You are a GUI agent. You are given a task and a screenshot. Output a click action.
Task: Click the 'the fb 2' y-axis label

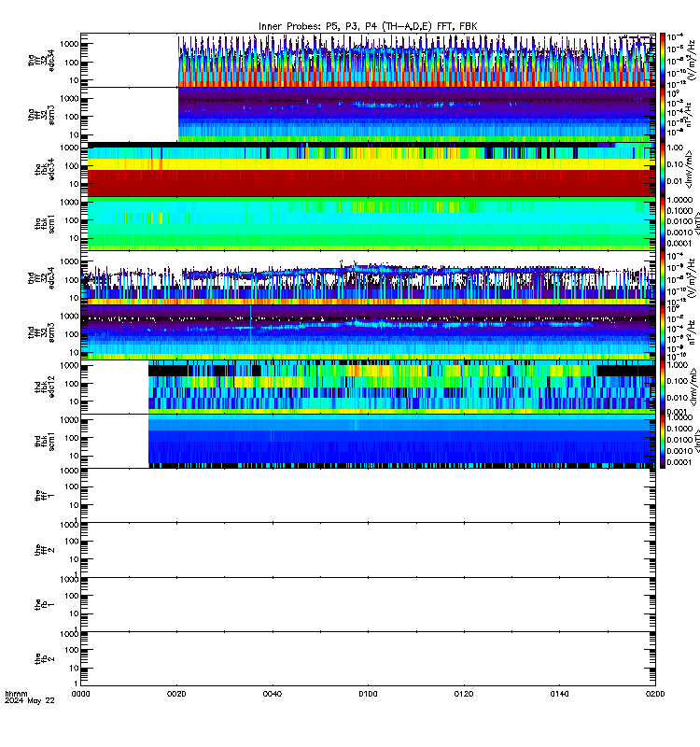[x=45, y=659]
